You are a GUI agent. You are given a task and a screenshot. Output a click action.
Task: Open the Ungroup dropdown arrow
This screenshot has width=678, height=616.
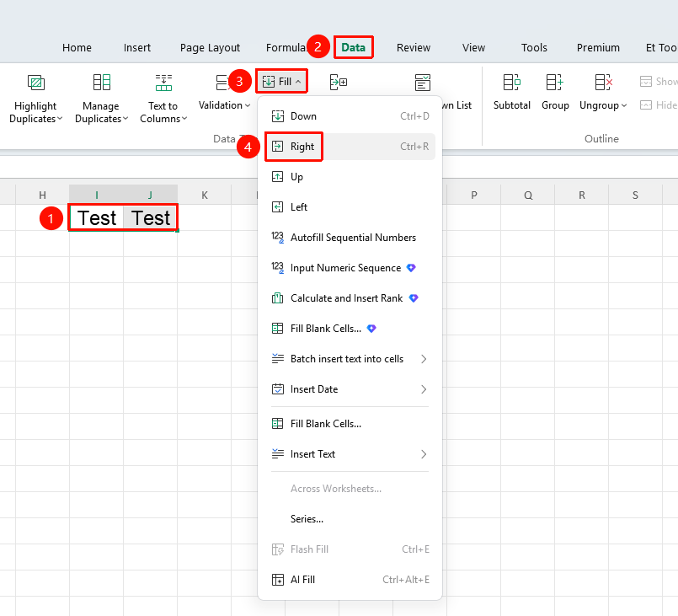coord(624,105)
